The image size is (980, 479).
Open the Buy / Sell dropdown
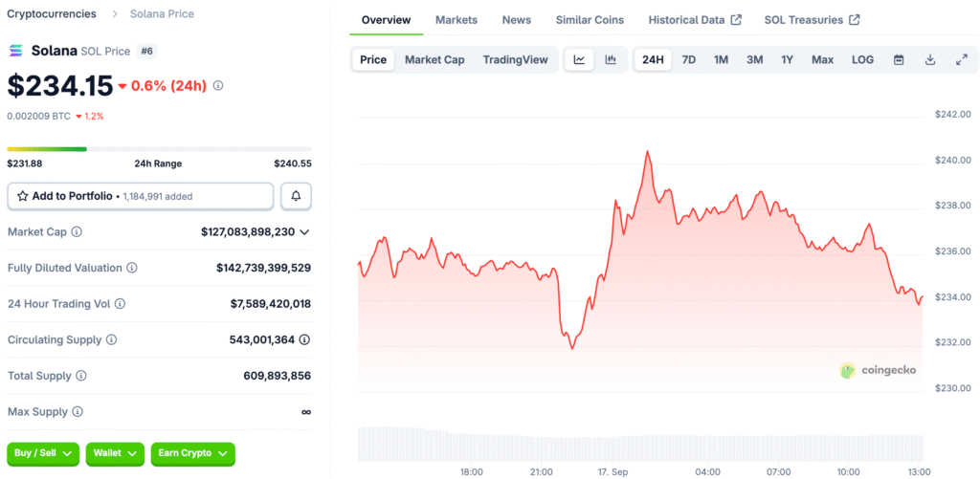43,454
